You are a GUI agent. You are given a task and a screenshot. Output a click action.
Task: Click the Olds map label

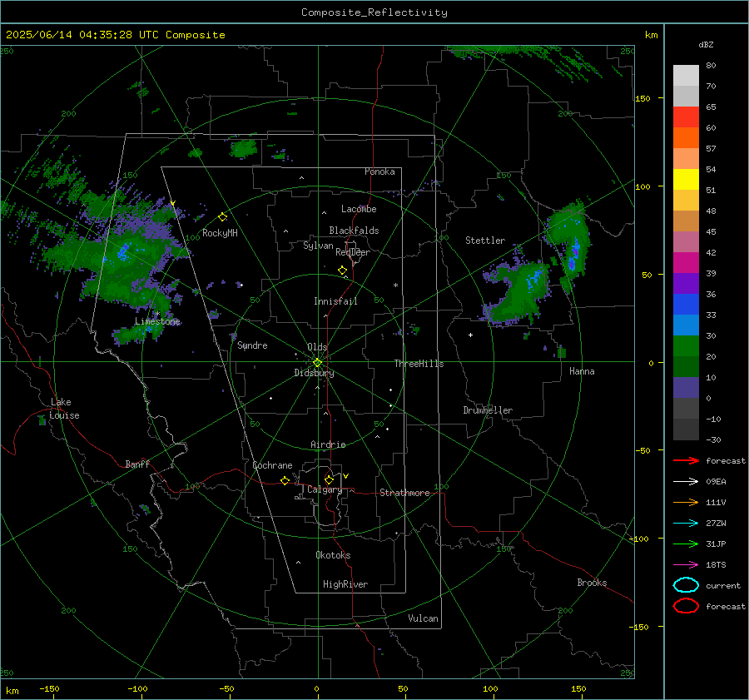317,347
